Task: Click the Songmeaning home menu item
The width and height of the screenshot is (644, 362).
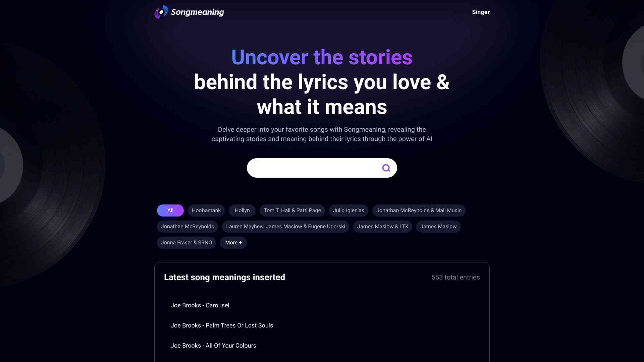Action: (x=189, y=12)
